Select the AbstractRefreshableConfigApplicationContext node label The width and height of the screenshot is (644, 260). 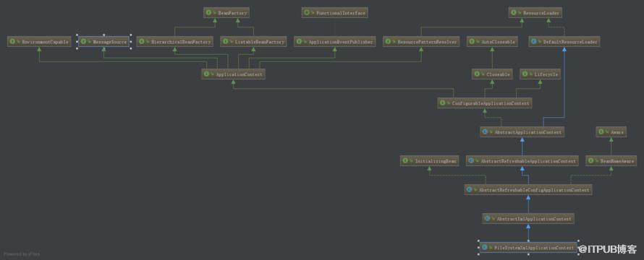pyautogui.click(x=534, y=190)
